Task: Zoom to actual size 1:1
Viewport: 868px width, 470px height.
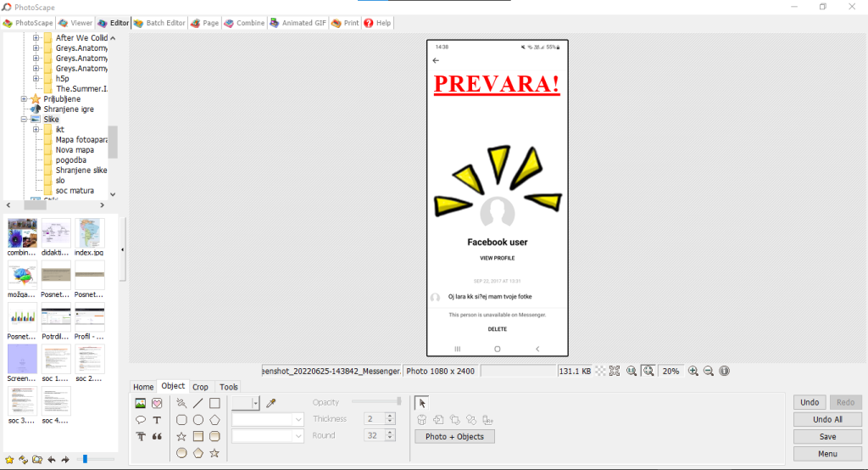Action: pyautogui.click(x=631, y=371)
